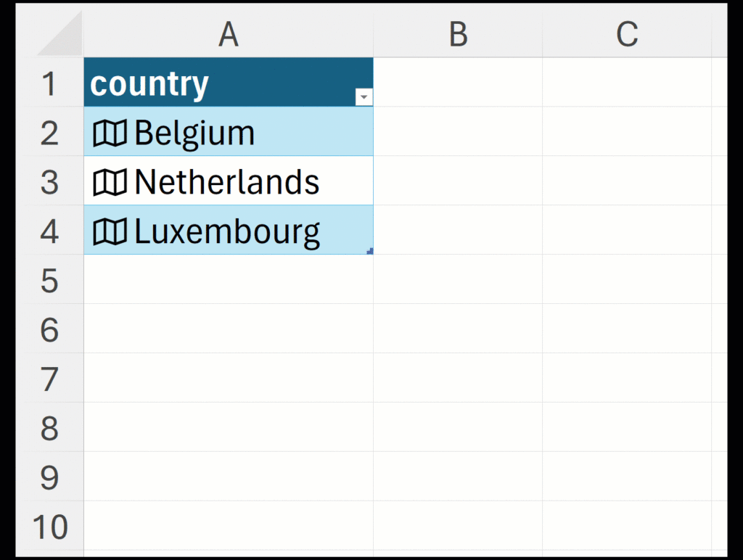
Task: Select the Luxembourg cell text
Action: click(x=226, y=232)
